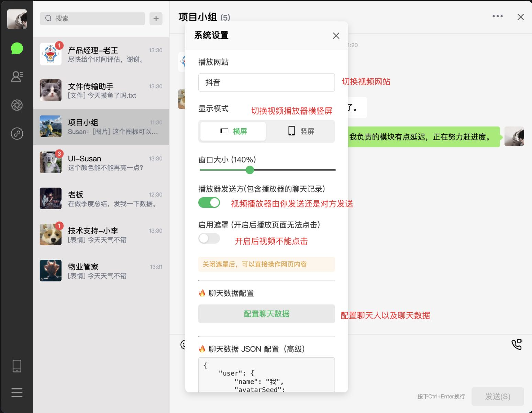Open the Moments camera icon
The image size is (532, 413).
[17, 105]
